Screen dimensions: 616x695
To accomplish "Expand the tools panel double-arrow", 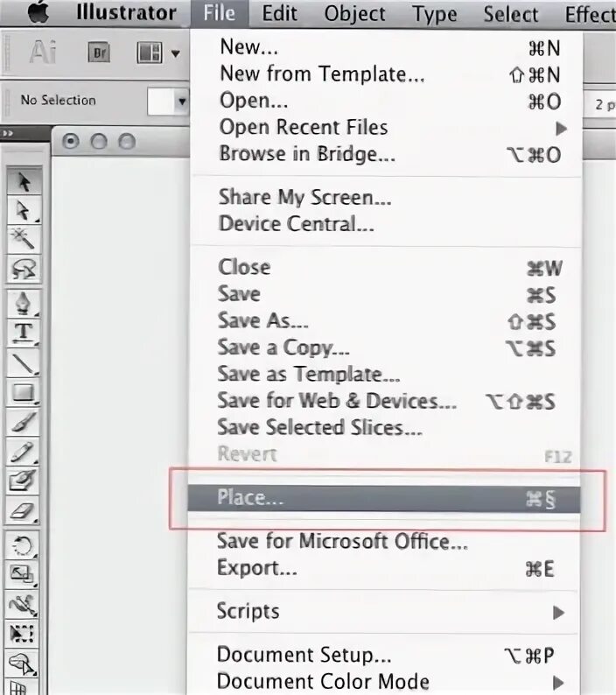I will tap(8, 133).
